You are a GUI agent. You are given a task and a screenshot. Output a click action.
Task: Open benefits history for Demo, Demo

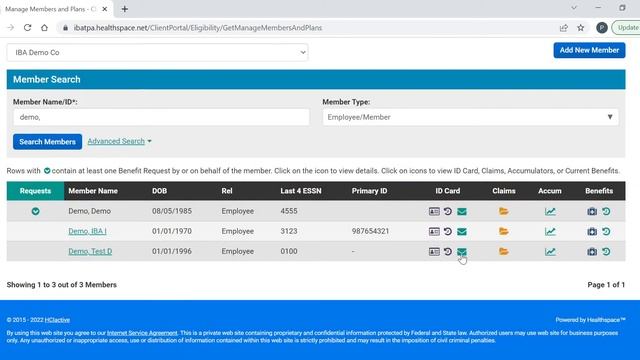tap(606, 211)
